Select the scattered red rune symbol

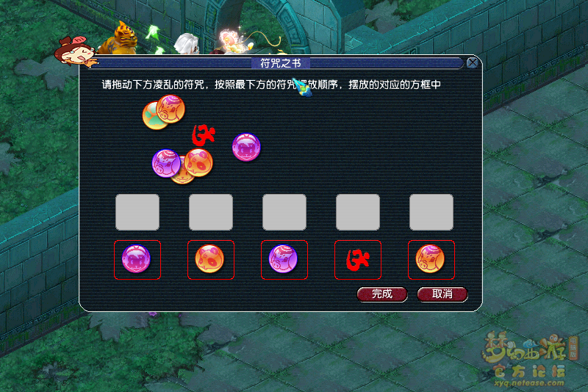click(x=204, y=136)
